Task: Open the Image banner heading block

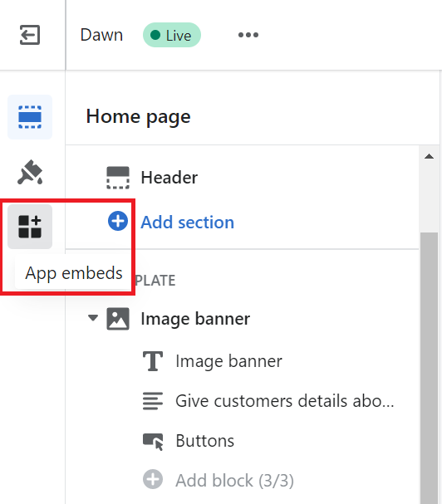Action: point(243,361)
